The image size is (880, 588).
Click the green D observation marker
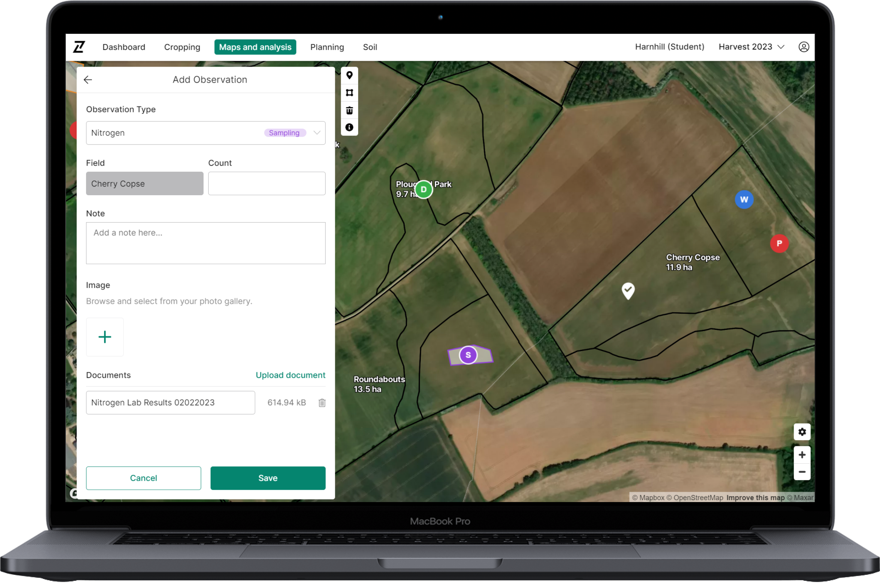[x=424, y=190]
